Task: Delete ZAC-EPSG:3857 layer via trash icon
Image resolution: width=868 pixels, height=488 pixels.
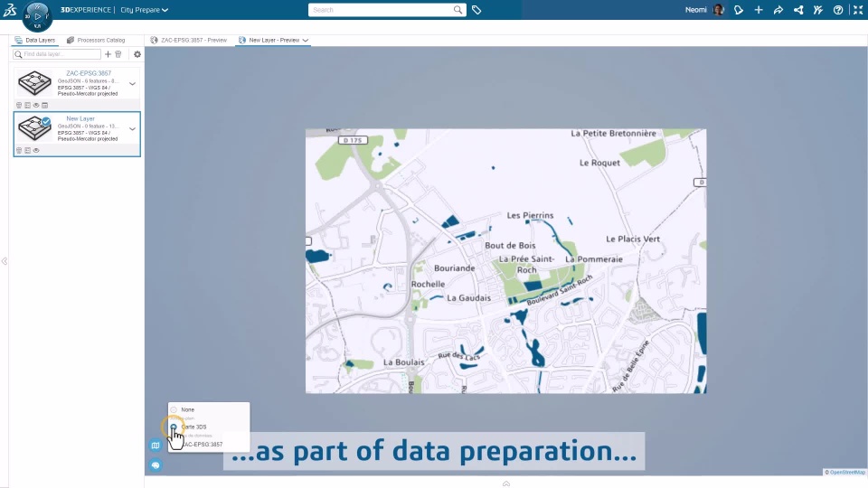Action: [19, 105]
